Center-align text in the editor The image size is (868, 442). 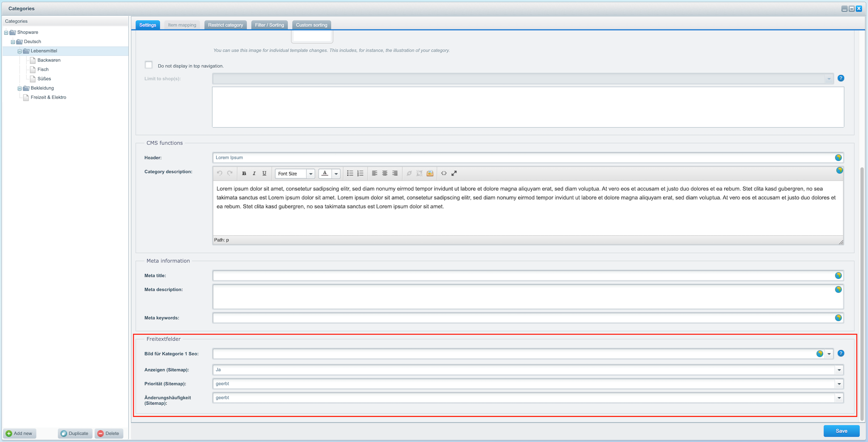(385, 173)
